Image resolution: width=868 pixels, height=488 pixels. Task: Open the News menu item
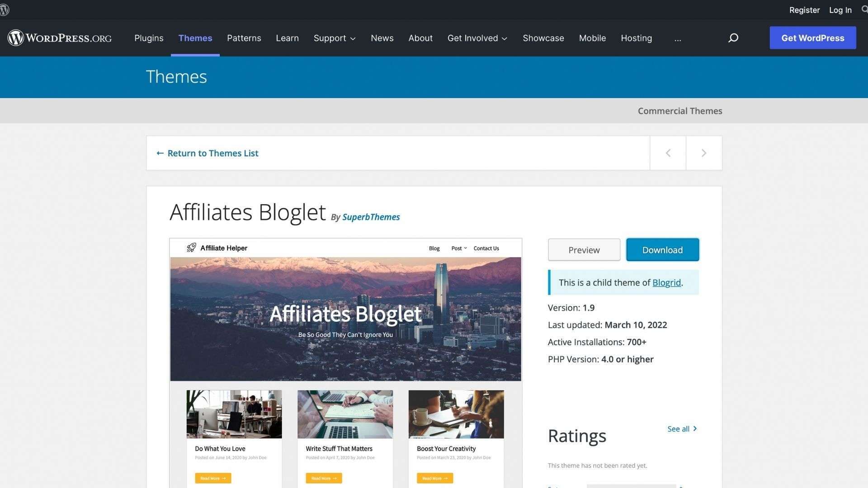point(382,38)
